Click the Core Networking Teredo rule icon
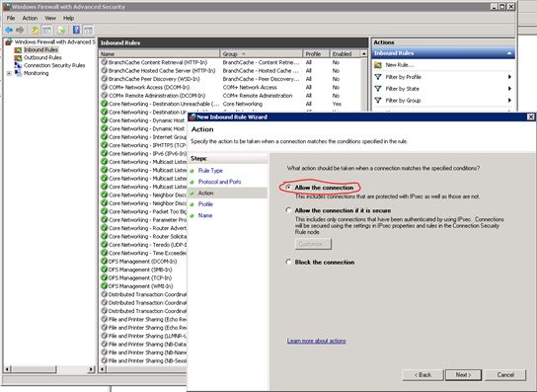 (104, 245)
